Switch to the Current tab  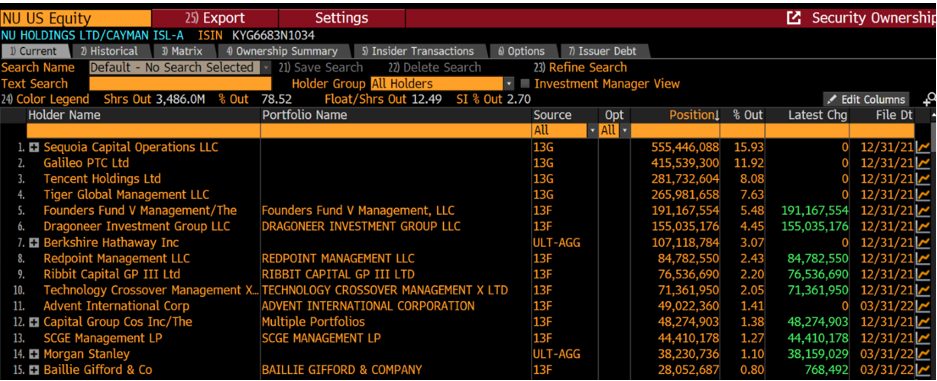(36, 51)
